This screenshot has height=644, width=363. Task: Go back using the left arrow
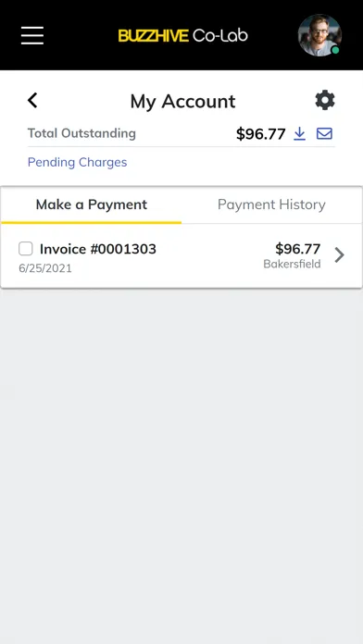pos(32,100)
